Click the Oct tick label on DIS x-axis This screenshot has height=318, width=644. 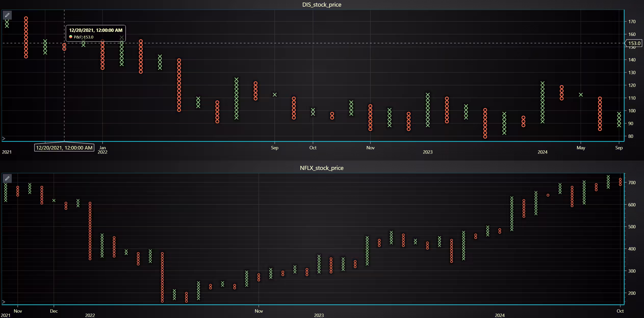(x=313, y=148)
